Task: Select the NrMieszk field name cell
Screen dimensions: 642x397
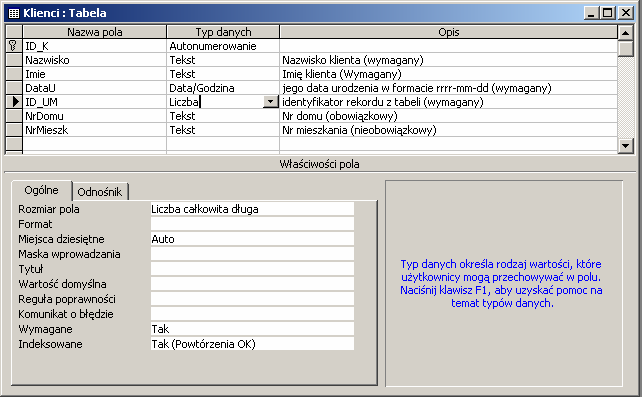Action: pyautogui.click(x=95, y=130)
